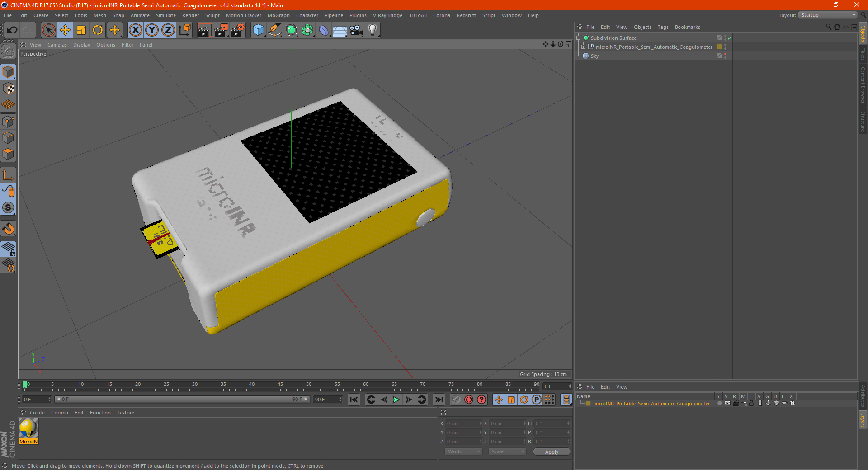Image resolution: width=868 pixels, height=470 pixels.
Task: Select the Live Selection tool
Action: 48,30
